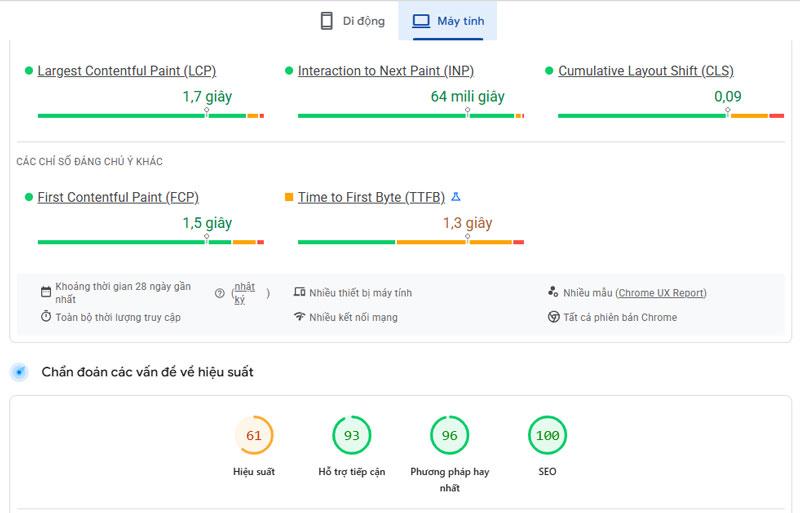800x513 pixels.
Task: Click the LCP value 1,7 giây
Action: 207,96
